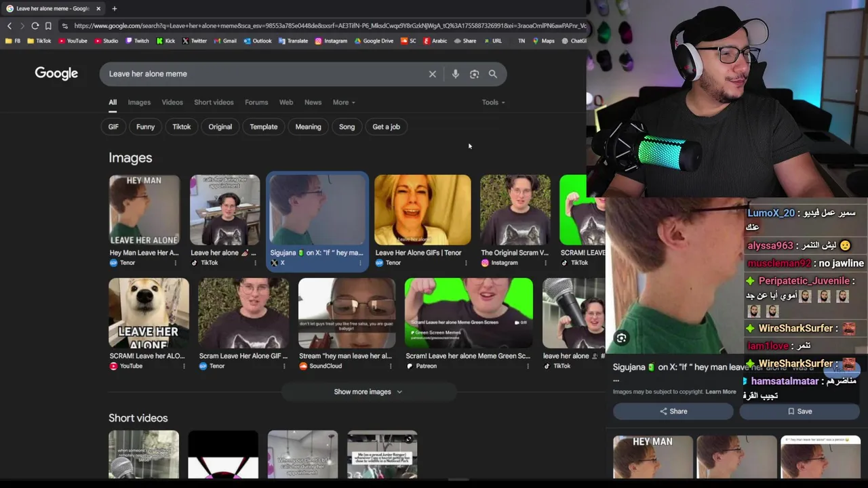Open a new browser tab with plus icon
This screenshot has width=868, height=488.
click(x=114, y=9)
